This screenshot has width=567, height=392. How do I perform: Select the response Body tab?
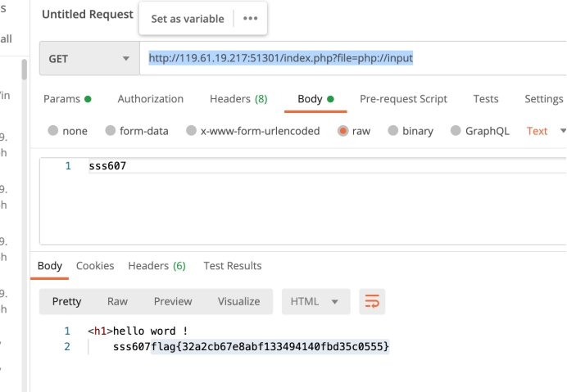coord(49,266)
